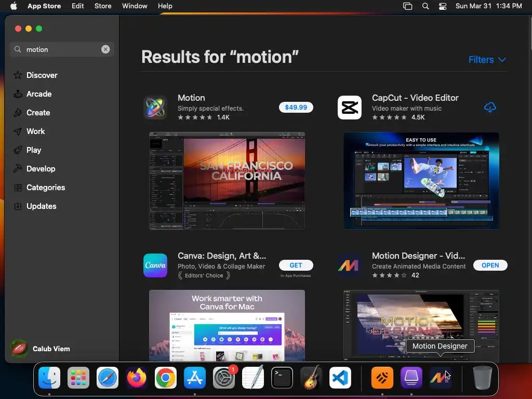Open the Edit menu
The image size is (532, 399).
click(x=78, y=6)
